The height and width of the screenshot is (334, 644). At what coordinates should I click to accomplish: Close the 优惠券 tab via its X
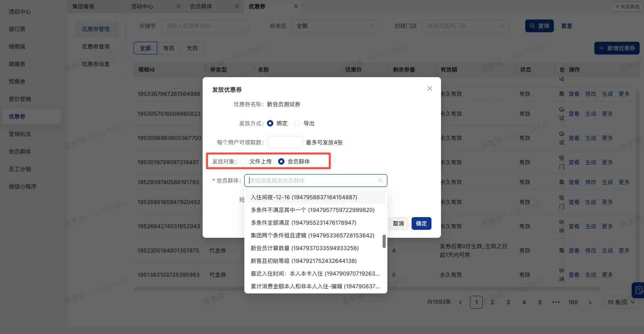click(x=296, y=6)
